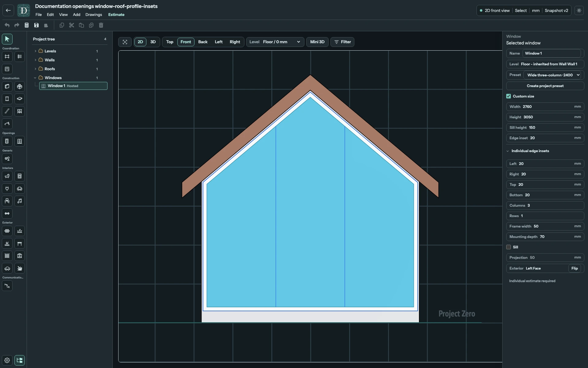Open the Preset Wide three-column dropdown
Screen dimensions: 588x368
tap(552, 75)
